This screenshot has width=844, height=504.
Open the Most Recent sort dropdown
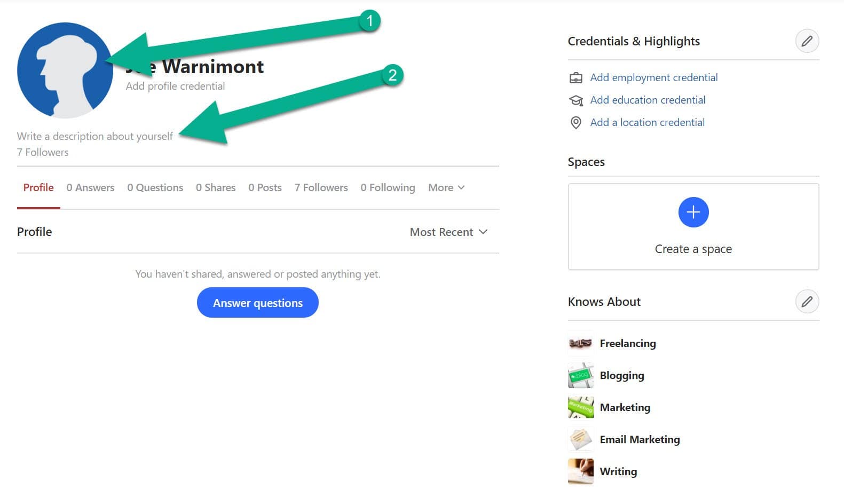[449, 232]
